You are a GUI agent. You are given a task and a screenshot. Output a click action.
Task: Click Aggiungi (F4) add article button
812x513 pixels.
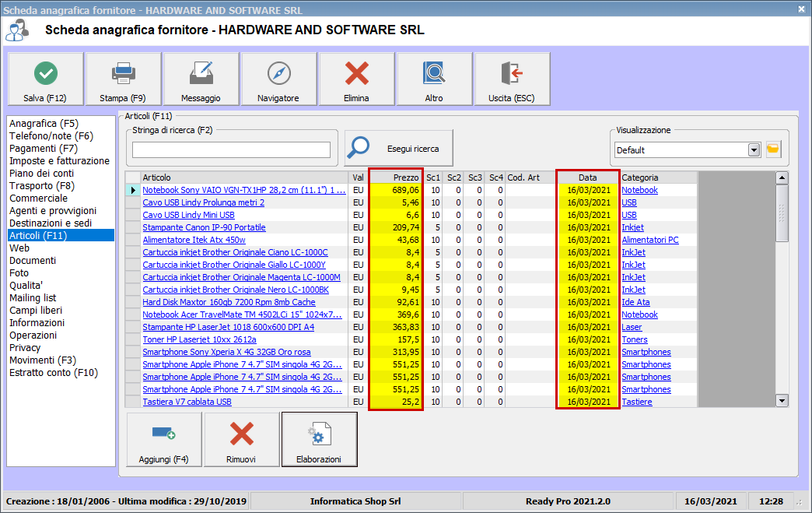164,439
